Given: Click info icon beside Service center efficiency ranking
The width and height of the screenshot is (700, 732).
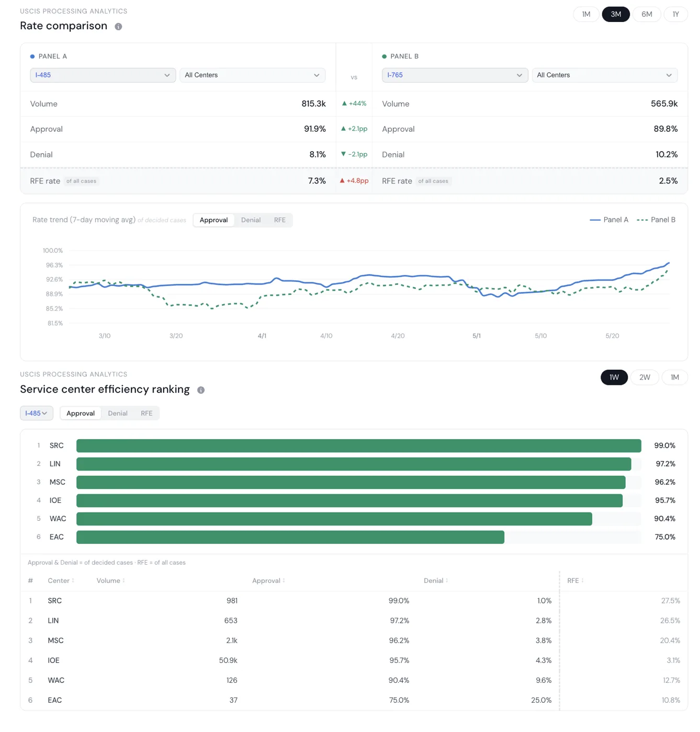Looking at the screenshot, I should [201, 390].
